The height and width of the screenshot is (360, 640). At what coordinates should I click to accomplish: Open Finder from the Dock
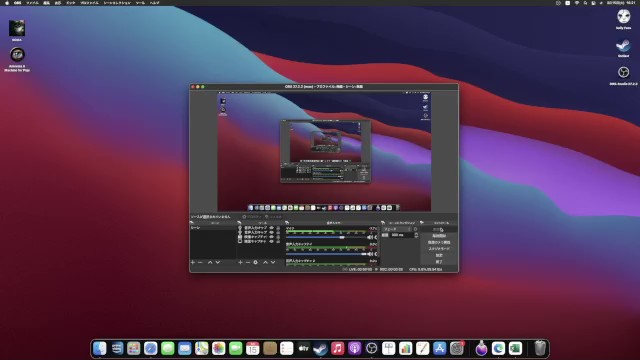100,349
